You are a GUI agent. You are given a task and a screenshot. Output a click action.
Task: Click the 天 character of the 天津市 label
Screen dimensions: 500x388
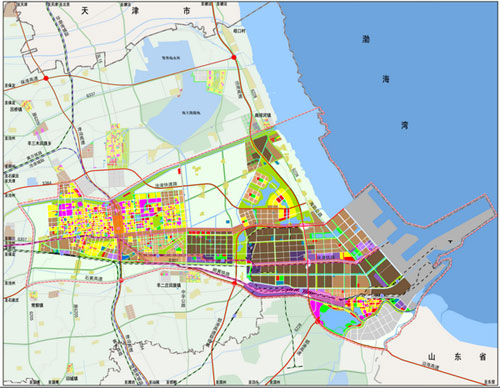pyautogui.click(x=85, y=10)
